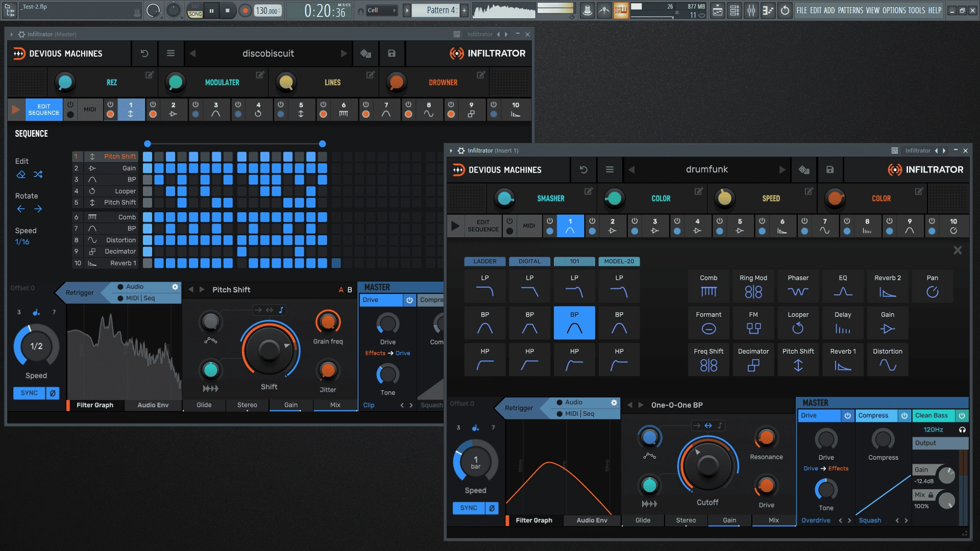Open the FL Studio mixer icon
980x551 pixels.
coord(751,10)
